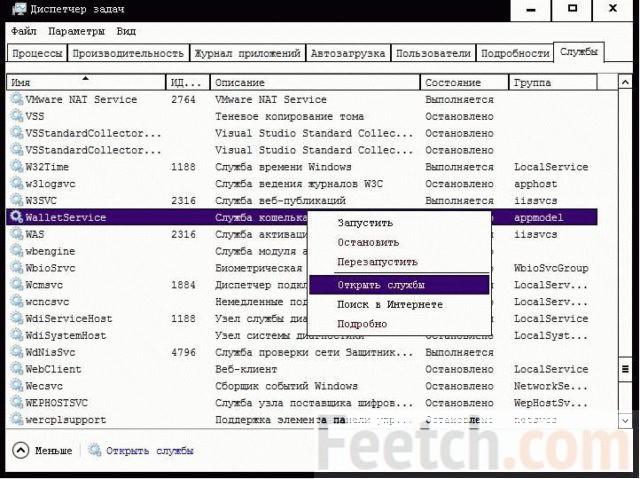The image size is (640, 479).
Task: Click PID 2764 of VMware NAT Service
Action: (x=183, y=99)
